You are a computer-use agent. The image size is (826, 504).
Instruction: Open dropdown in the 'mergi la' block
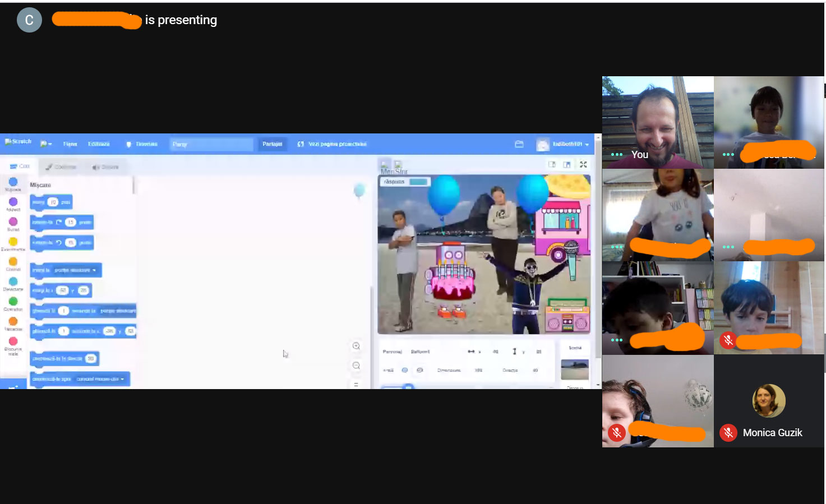click(x=94, y=270)
